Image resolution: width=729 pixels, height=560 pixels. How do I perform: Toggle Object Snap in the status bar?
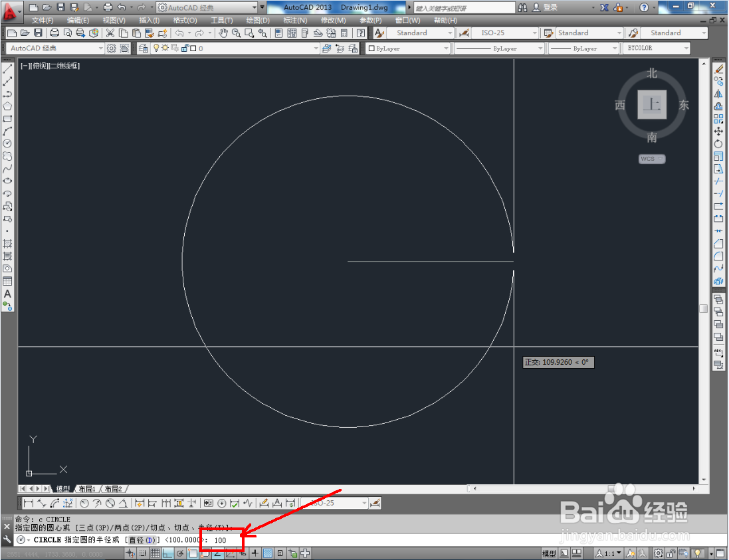[x=193, y=553]
